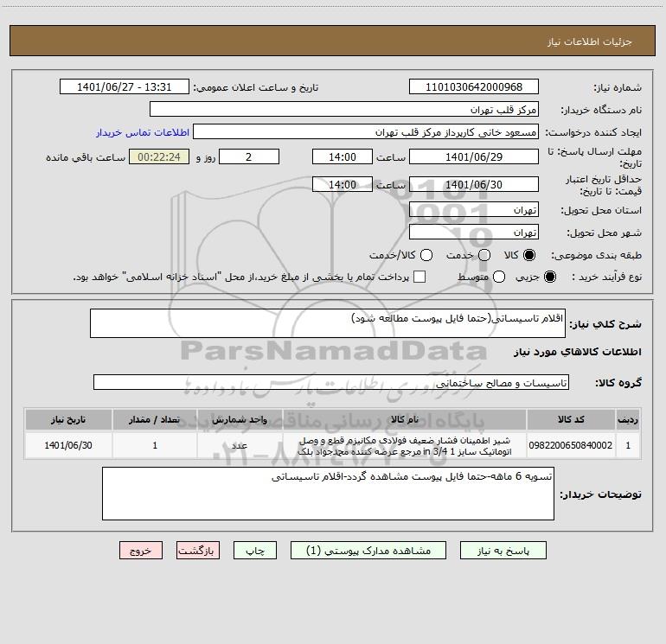
Task: Click the delivery province field تهران
Action: point(474,210)
